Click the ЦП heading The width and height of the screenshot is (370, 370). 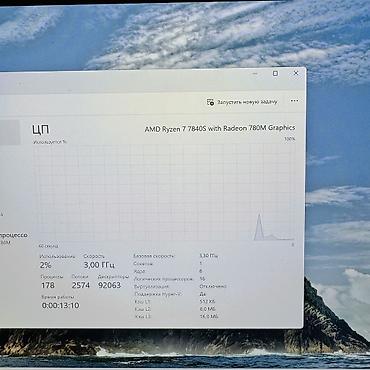pos(41,129)
